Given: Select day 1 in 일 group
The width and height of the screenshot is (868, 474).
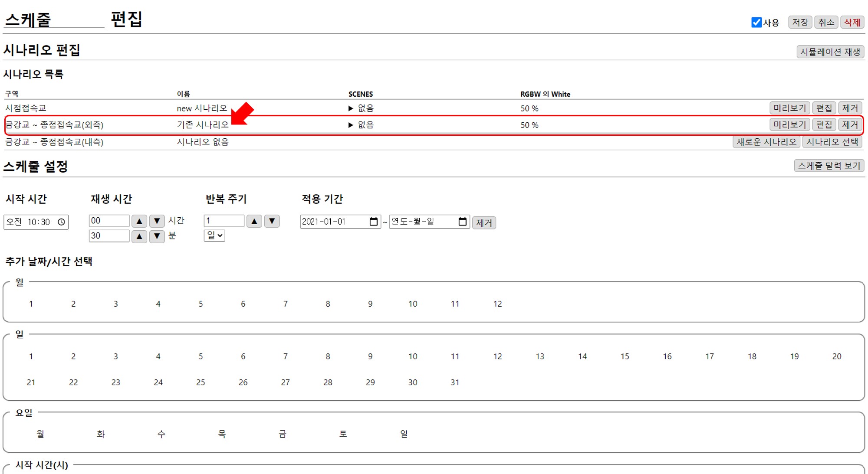Looking at the screenshot, I should point(31,356).
